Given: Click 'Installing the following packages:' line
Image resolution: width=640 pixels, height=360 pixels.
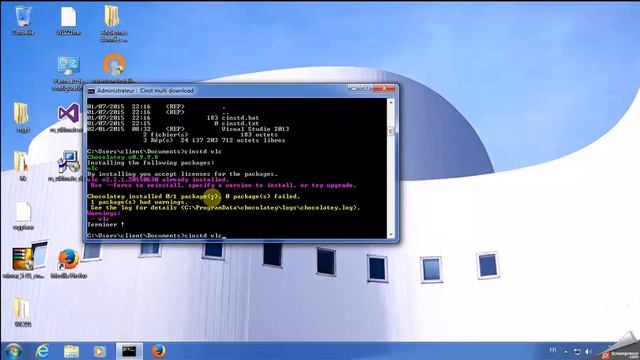Looking at the screenshot, I should pos(151,163).
